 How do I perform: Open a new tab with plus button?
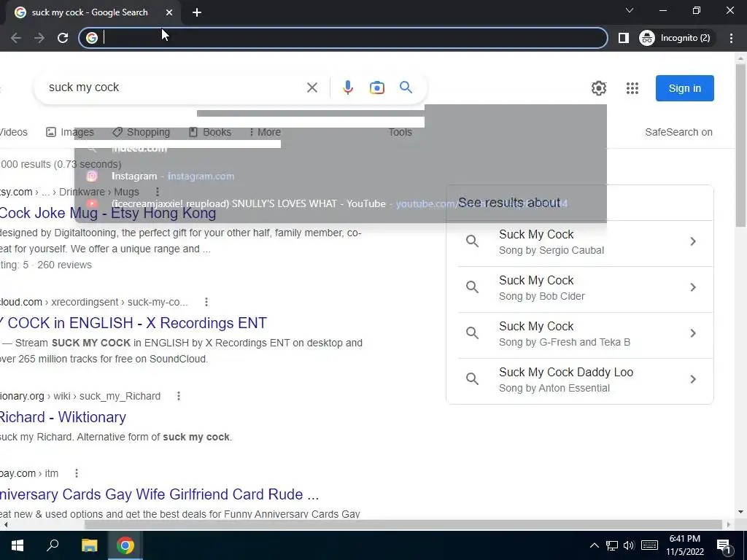(197, 12)
